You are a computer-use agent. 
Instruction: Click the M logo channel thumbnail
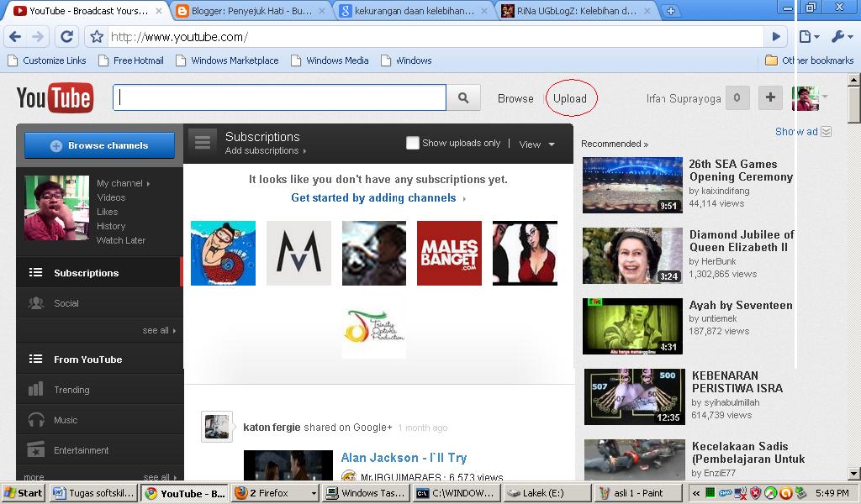[x=298, y=253]
